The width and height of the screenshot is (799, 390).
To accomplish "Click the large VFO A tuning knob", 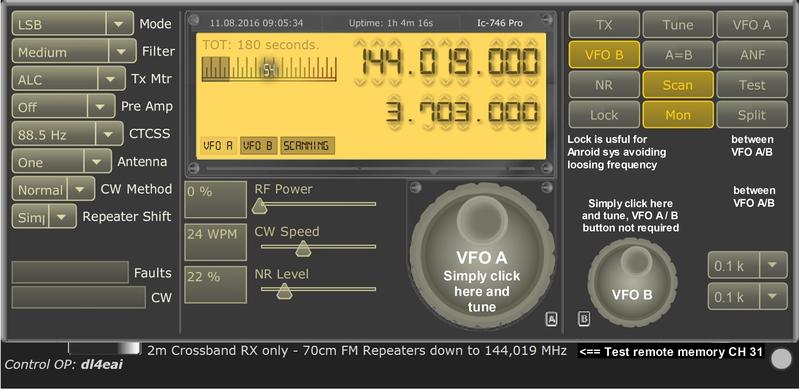I will (x=482, y=256).
